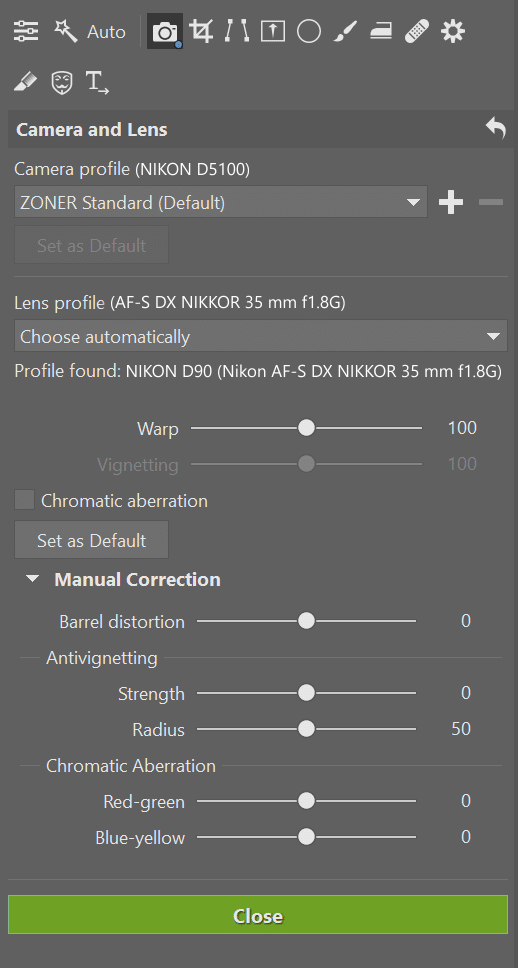
Task: Select the Gradient filter tool
Action: (381, 31)
